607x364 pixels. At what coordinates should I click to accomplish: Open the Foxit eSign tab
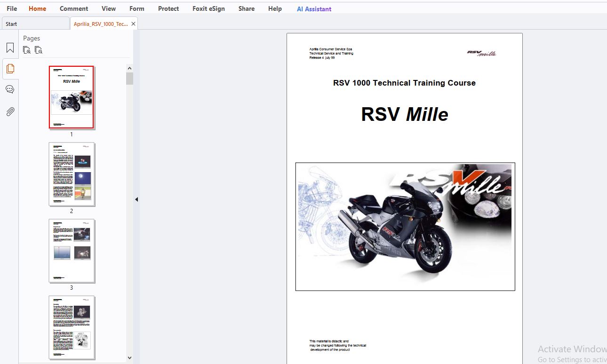coord(208,8)
